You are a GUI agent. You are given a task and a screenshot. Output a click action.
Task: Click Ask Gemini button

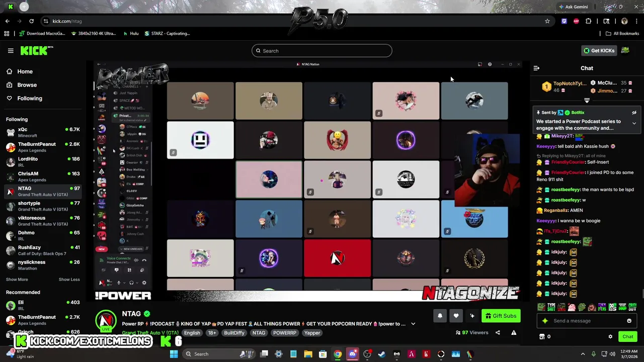[573, 7]
